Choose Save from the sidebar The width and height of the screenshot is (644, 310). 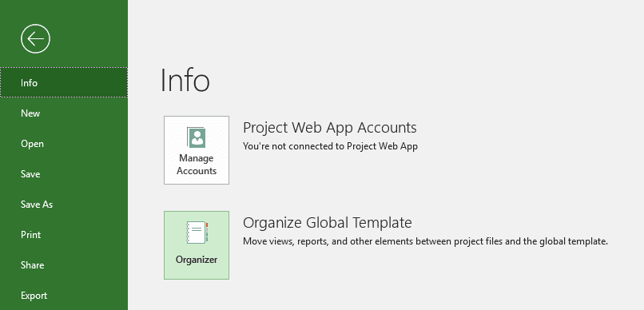click(x=64, y=173)
